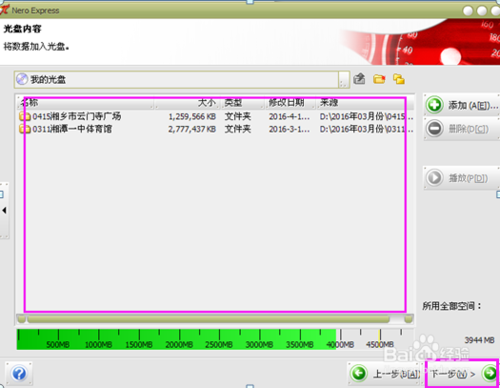Click the size cell 1,259,566 KB
This screenshot has width=500, height=388.
[192, 117]
